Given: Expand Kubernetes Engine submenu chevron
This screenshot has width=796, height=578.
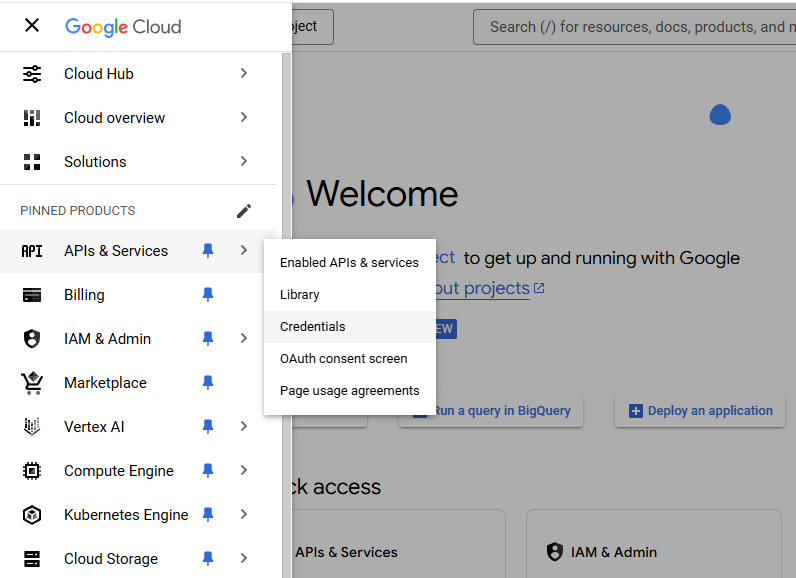Looking at the screenshot, I should click(x=244, y=515).
